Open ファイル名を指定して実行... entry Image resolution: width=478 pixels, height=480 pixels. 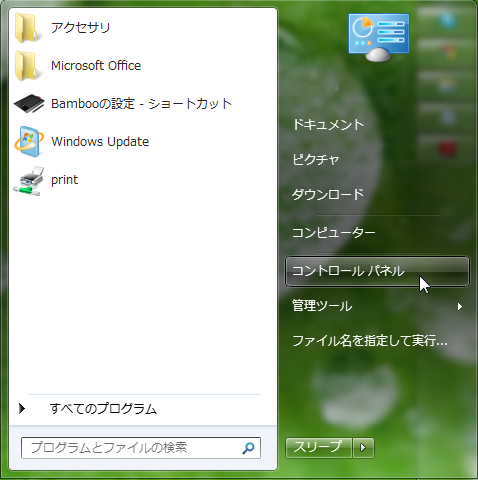370,341
